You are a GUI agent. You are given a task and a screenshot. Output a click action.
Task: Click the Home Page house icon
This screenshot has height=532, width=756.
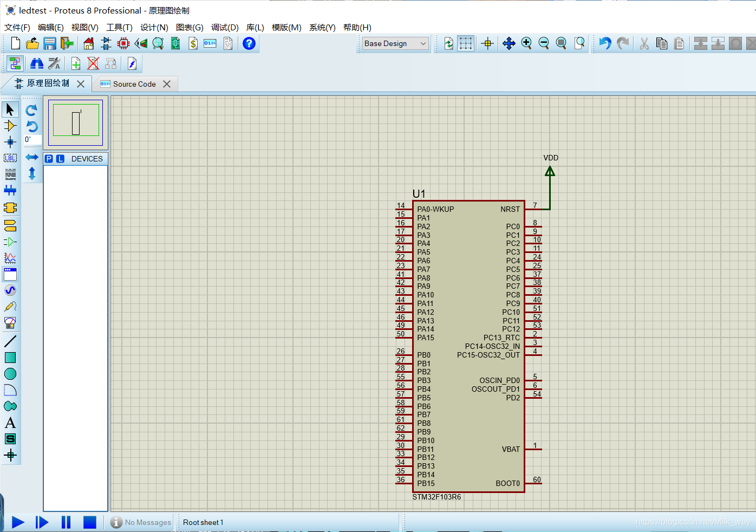pos(89,43)
